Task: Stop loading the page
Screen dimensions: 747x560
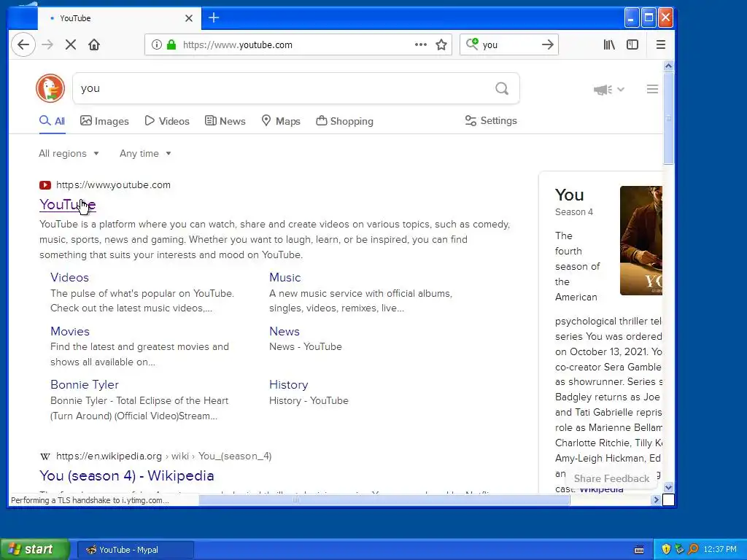Action: click(71, 44)
